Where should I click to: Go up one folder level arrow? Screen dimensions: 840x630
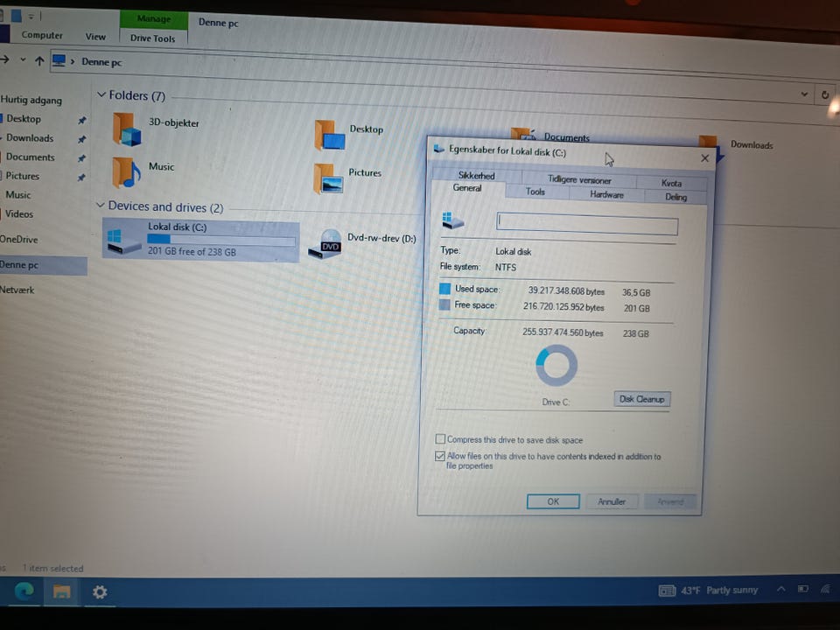pos(39,60)
